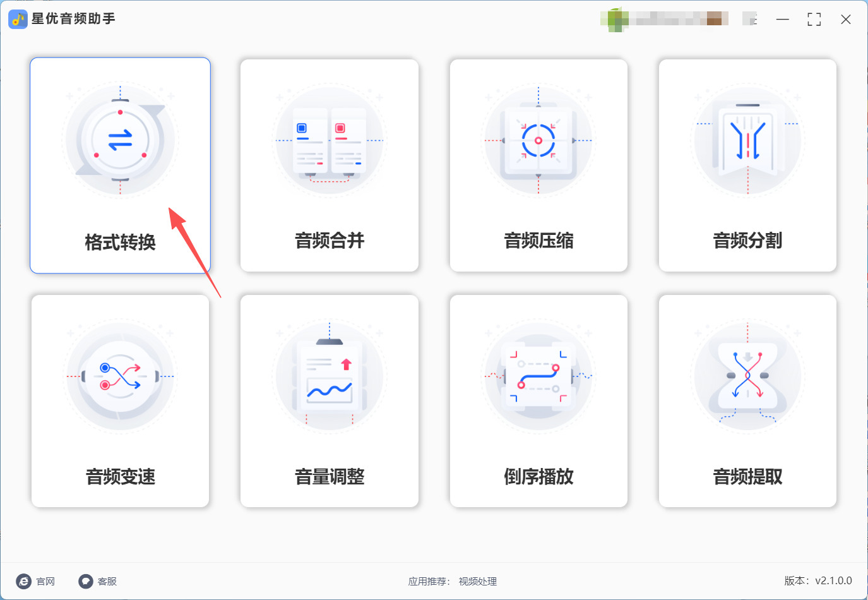The width and height of the screenshot is (868, 600).
Task: Open the 格式转换 format conversion tool
Action: [x=120, y=165]
